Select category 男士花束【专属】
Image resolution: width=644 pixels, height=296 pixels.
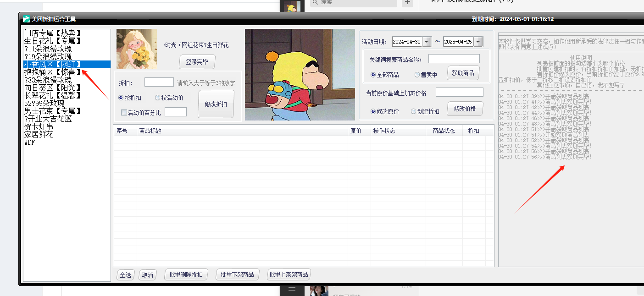click(67, 111)
